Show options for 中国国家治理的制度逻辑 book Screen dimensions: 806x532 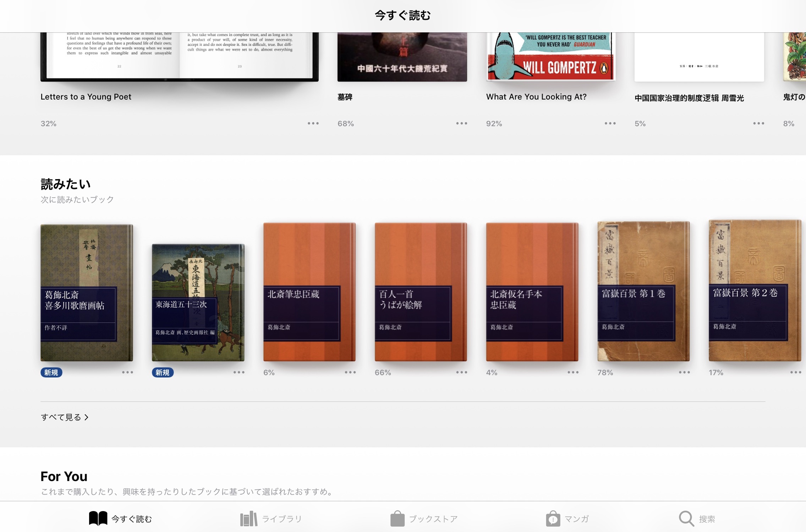tap(758, 123)
